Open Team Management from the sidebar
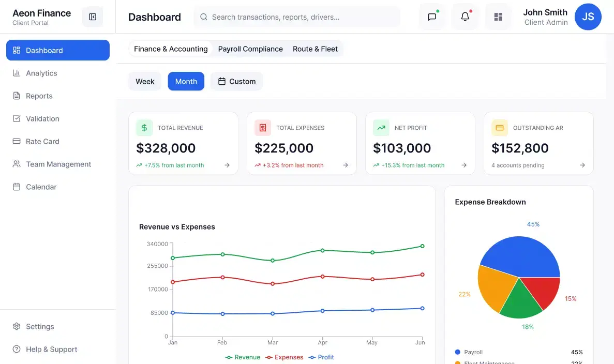This screenshot has width=614, height=364. tap(57, 164)
